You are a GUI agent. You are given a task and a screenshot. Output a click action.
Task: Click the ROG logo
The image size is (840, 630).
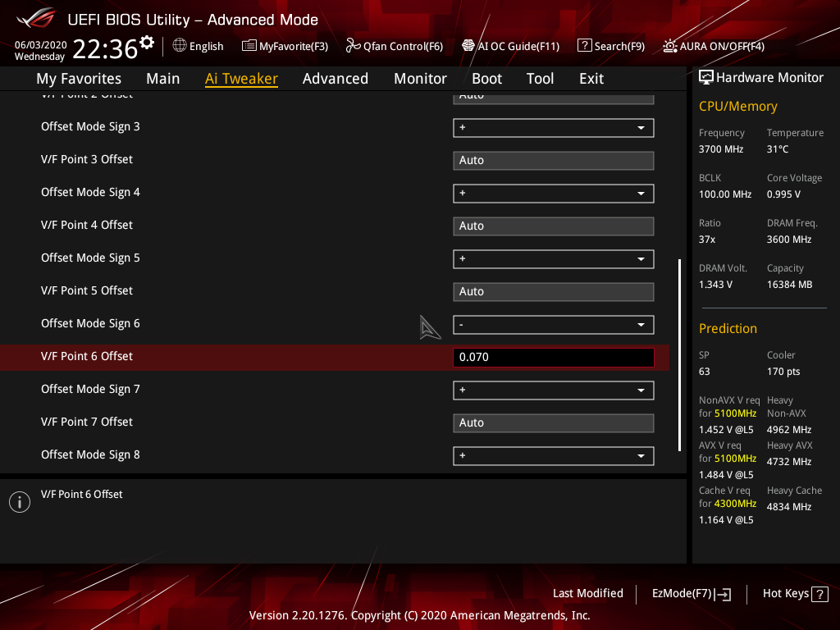(35, 20)
